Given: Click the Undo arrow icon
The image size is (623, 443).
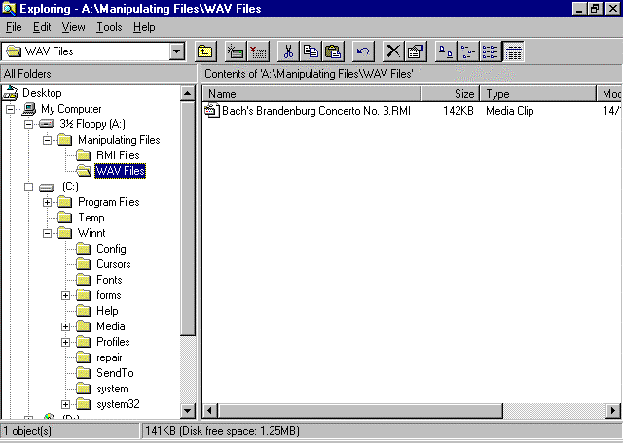Looking at the screenshot, I should coord(363,51).
